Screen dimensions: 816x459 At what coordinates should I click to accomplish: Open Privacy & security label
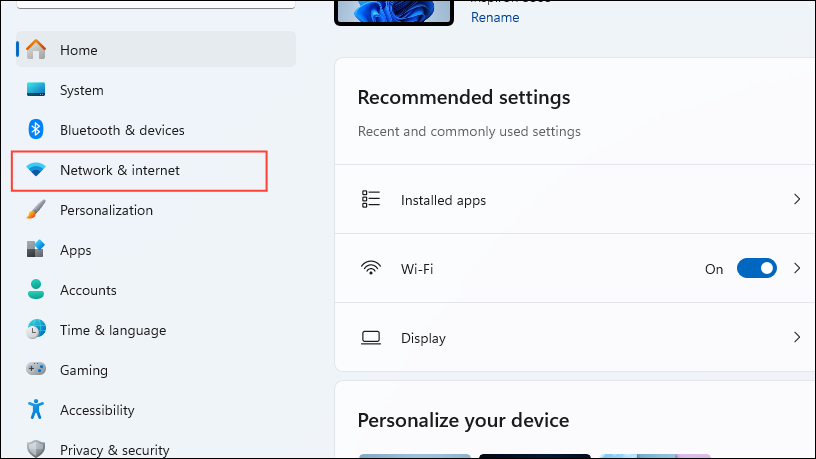point(115,450)
